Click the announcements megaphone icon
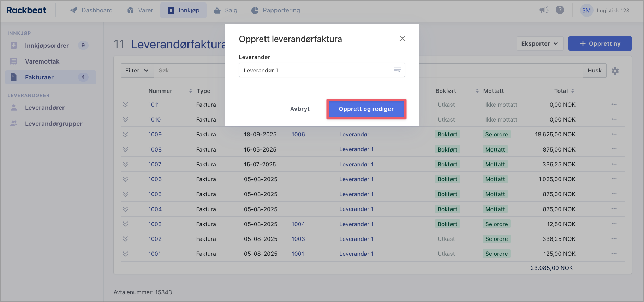The image size is (644, 302). coord(544,10)
